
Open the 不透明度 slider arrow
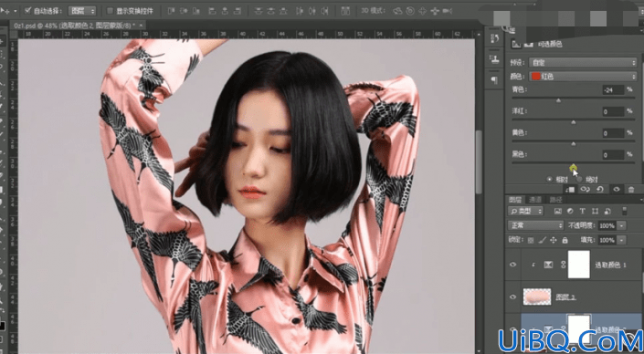click(622, 225)
